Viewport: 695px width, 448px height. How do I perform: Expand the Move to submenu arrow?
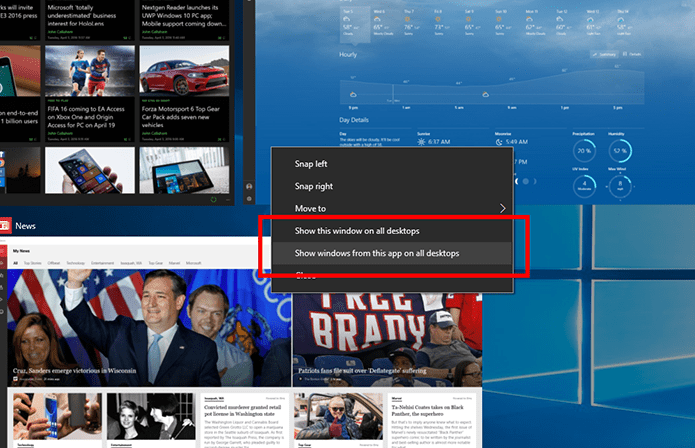(x=503, y=208)
